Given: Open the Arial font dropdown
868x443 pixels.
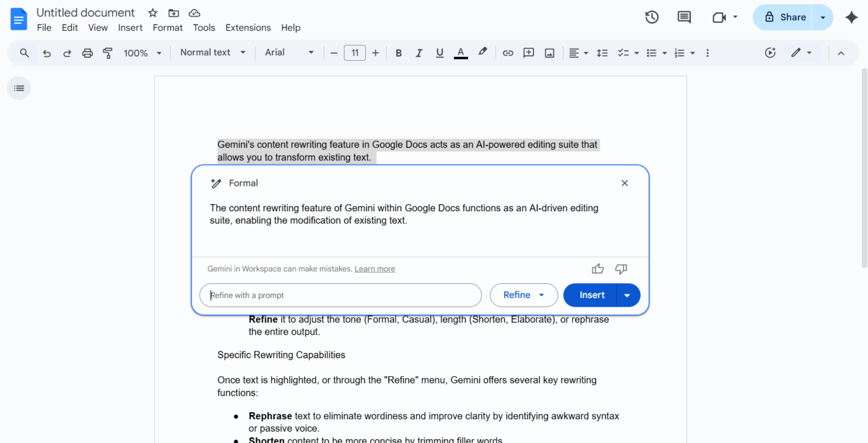Looking at the screenshot, I should pyautogui.click(x=290, y=53).
